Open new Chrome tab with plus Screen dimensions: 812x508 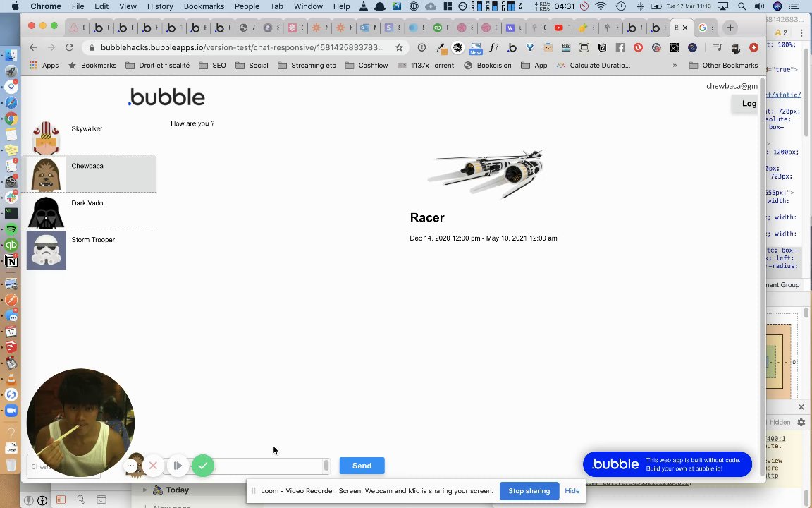pos(730,28)
